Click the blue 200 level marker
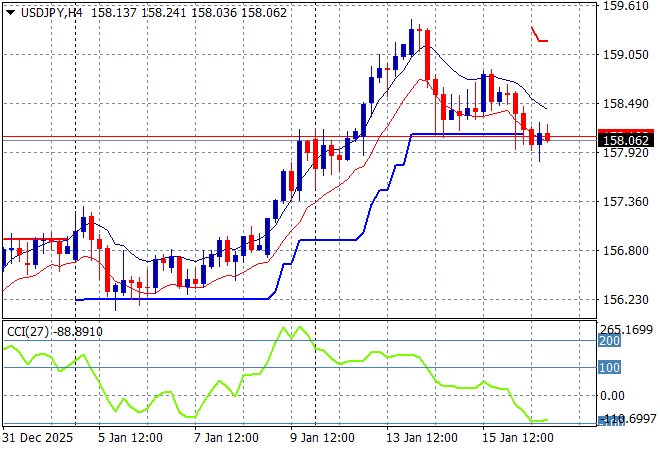 (609, 341)
